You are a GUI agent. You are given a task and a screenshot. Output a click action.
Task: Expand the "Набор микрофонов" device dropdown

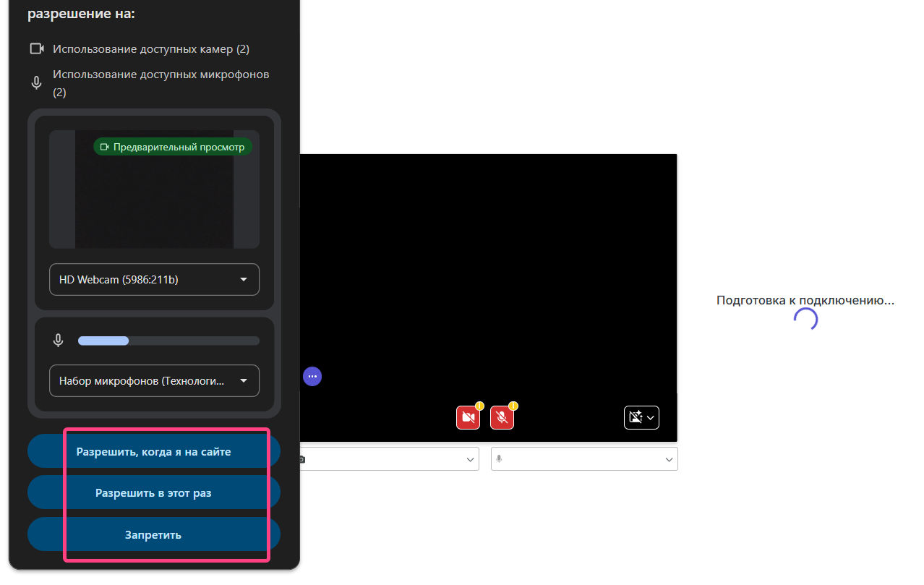pos(154,380)
